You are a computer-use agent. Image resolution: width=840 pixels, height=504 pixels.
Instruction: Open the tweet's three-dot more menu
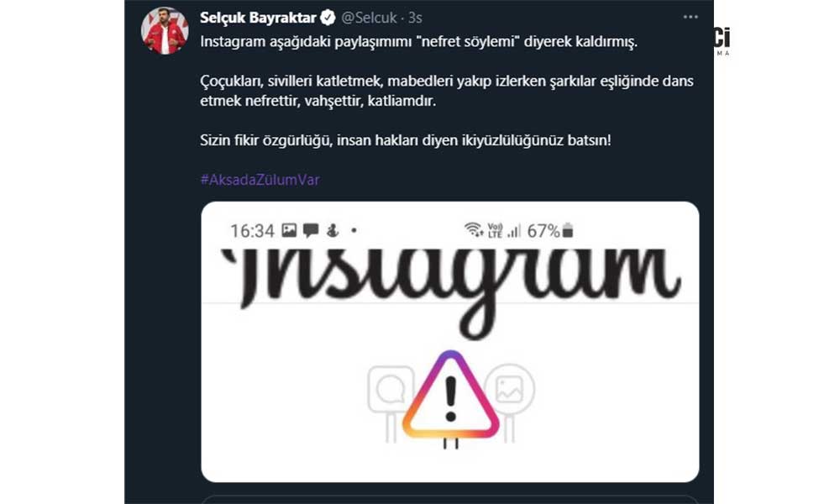pyautogui.click(x=690, y=17)
